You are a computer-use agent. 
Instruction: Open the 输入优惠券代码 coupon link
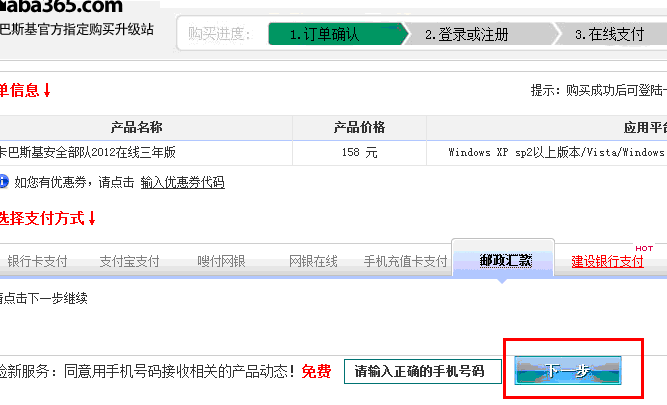pos(182,183)
